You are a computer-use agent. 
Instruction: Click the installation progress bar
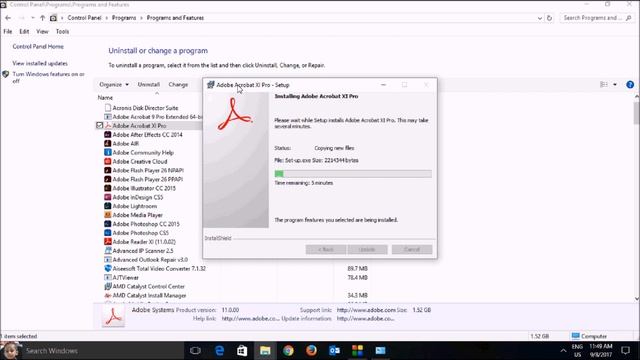tap(353, 174)
